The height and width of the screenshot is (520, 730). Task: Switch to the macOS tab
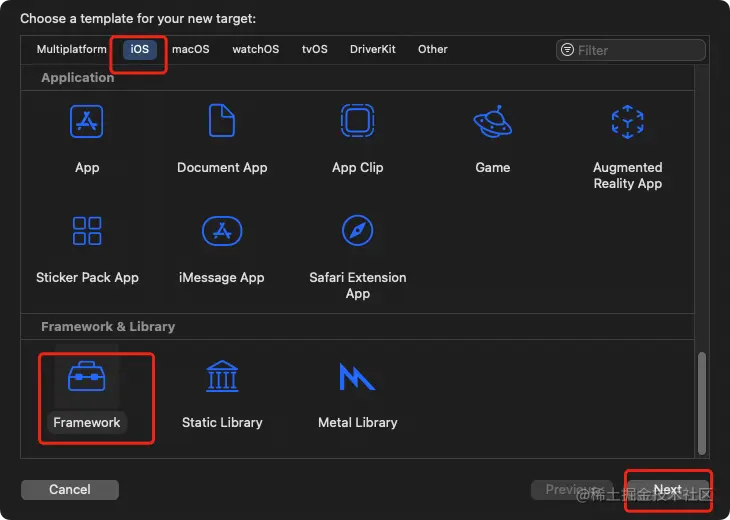click(191, 49)
